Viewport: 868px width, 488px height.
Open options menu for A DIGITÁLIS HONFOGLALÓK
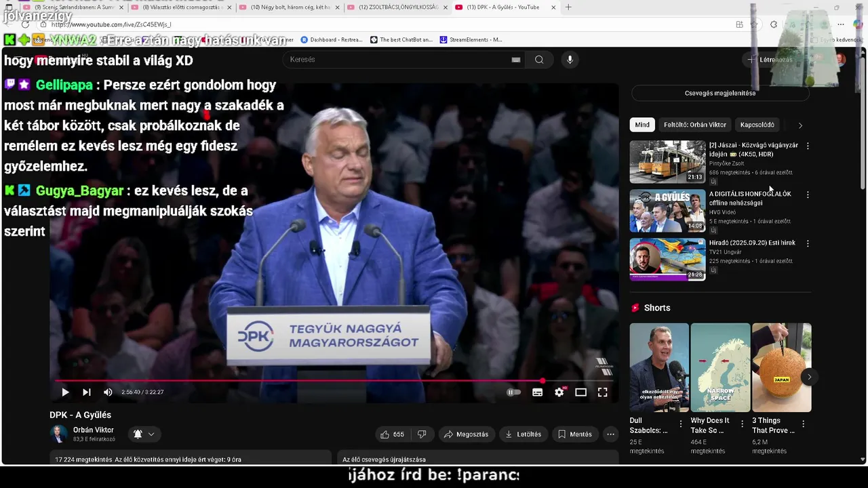click(x=807, y=195)
